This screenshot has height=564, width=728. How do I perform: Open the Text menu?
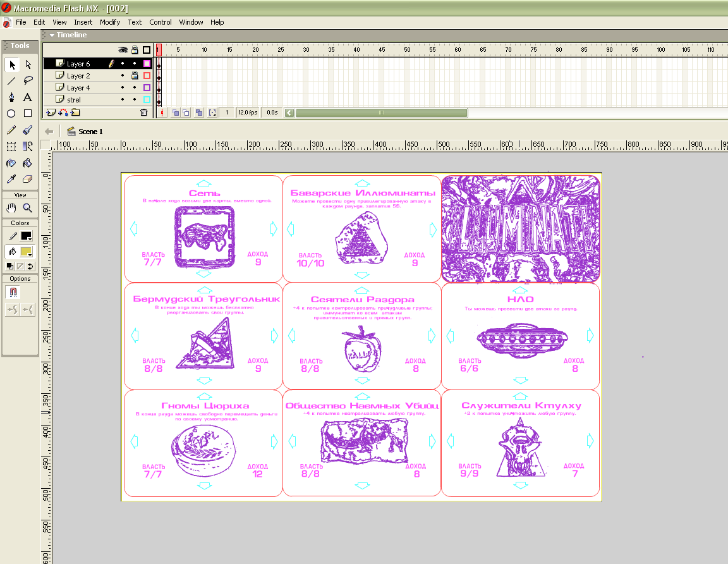click(x=135, y=22)
